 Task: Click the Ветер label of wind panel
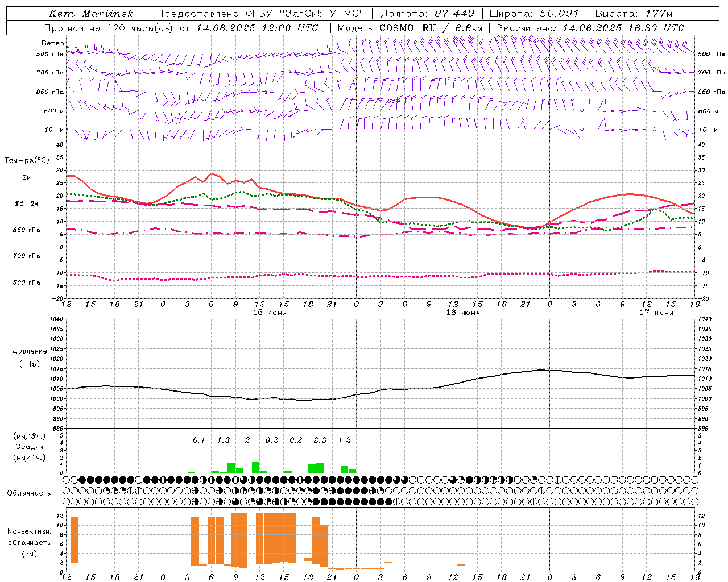(x=52, y=43)
